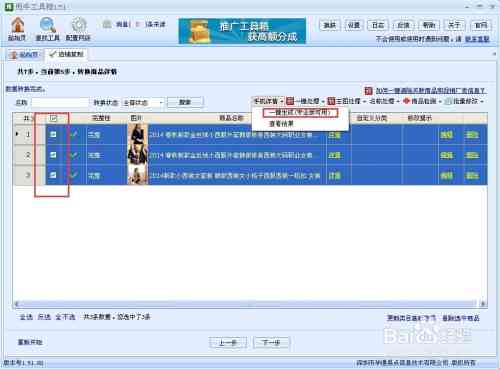Open the 详情 link in row 2
Image resolution: width=500 pixels, height=369 pixels.
(x=334, y=155)
